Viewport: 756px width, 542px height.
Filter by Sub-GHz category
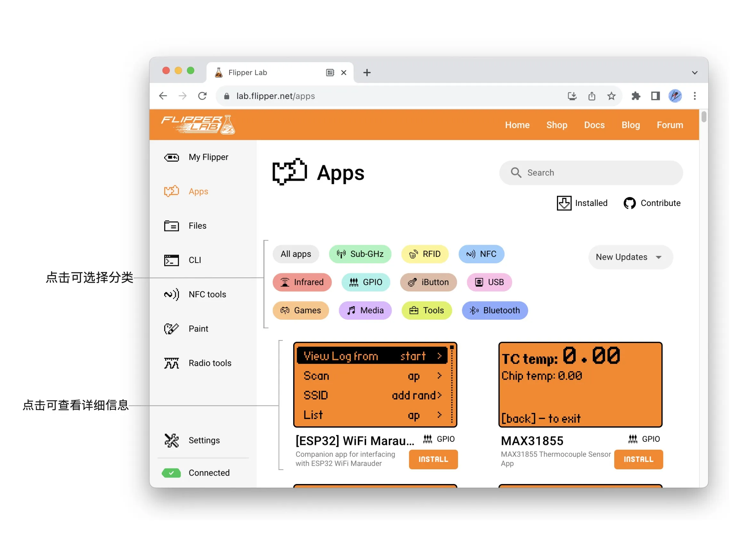point(360,254)
